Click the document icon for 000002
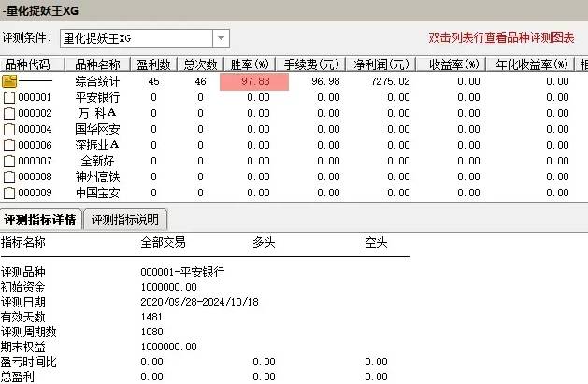The image size is (588, 384). click(x=9, y=113)
